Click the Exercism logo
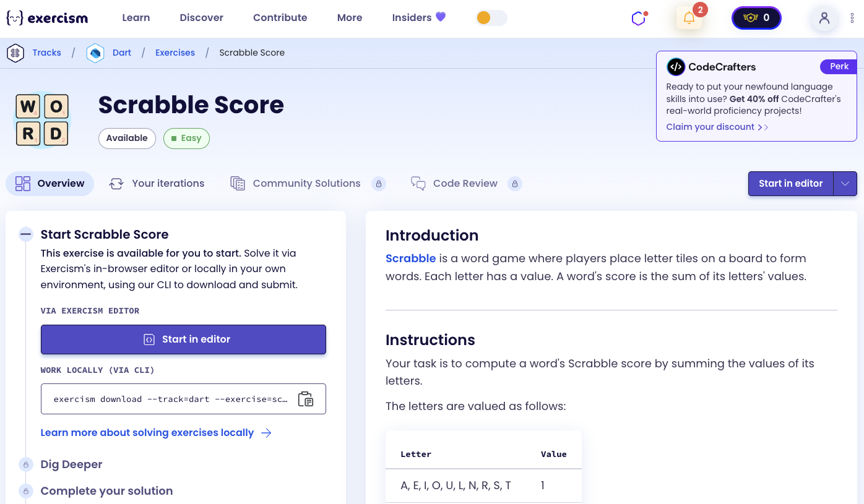Screen dimensions: 864x504 [48, 18]
